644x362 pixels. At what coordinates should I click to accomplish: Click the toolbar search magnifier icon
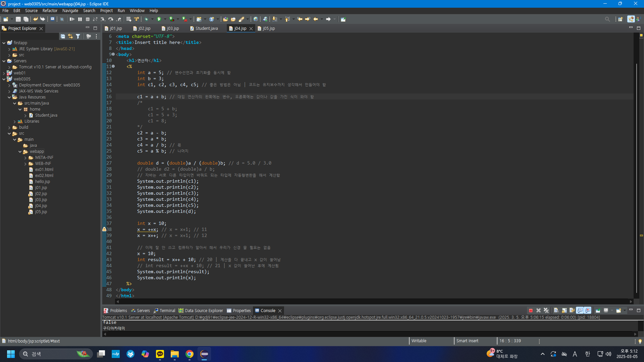pos(607,19)
